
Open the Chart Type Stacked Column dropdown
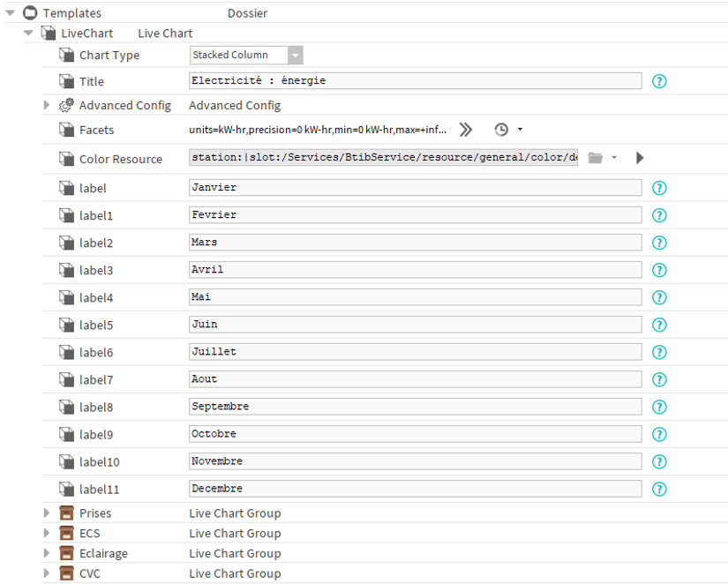coord(246,56)
